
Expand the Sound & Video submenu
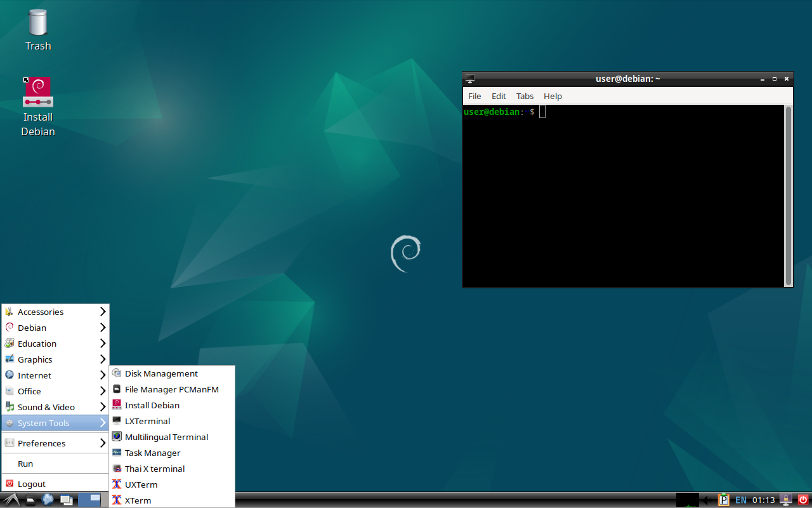click(55, 407)
